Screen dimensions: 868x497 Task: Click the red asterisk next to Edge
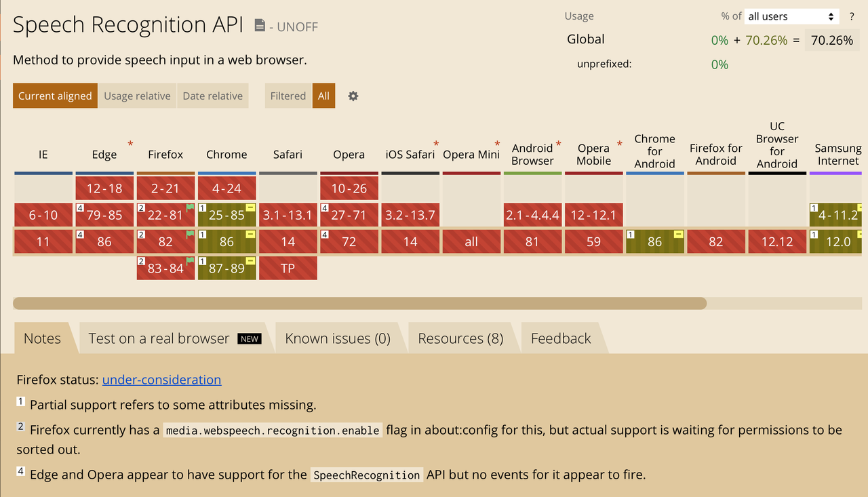[130, 144]
